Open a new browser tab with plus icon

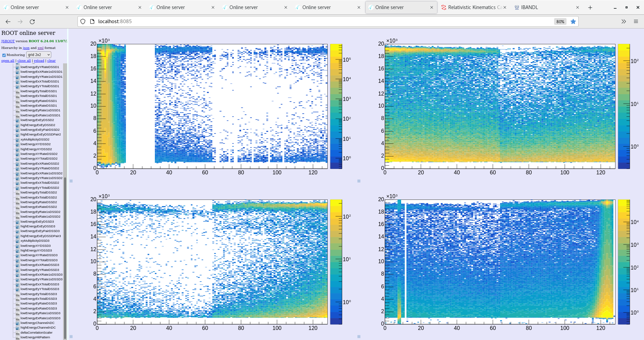tap(590, 7)
